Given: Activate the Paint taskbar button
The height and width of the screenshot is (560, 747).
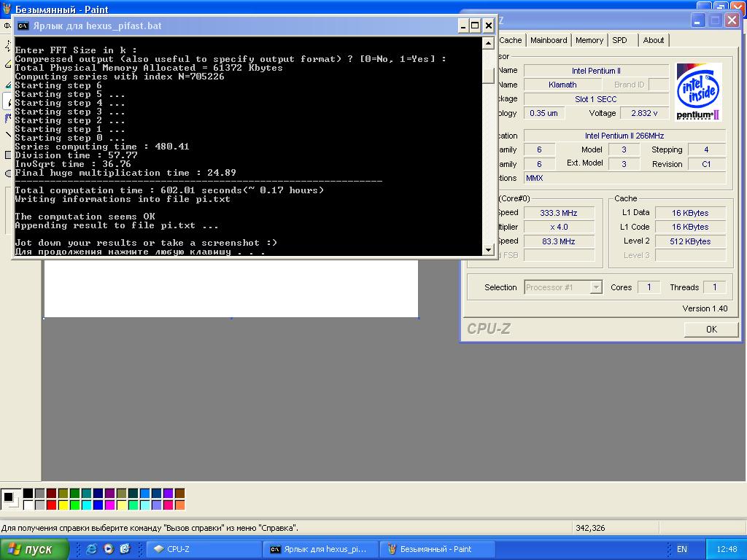Looking at the screenshot, I should (x=437, y=549).
